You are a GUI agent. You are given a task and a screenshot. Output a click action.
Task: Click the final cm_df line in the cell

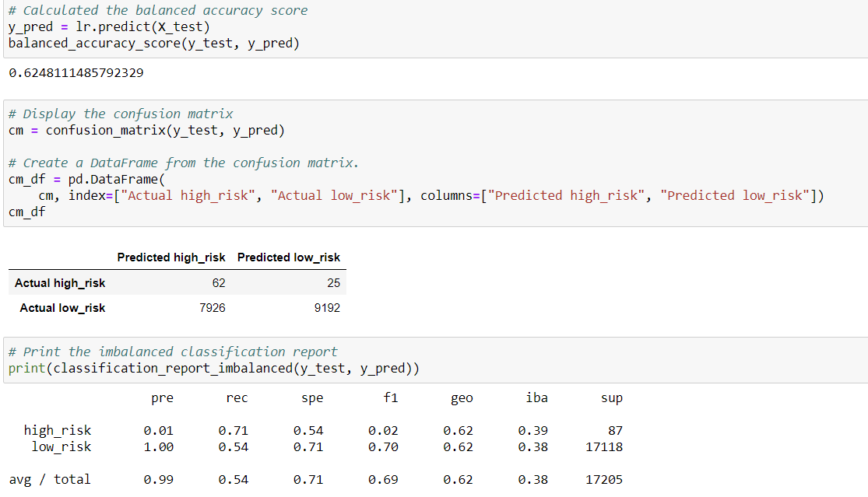pos(27,212)
